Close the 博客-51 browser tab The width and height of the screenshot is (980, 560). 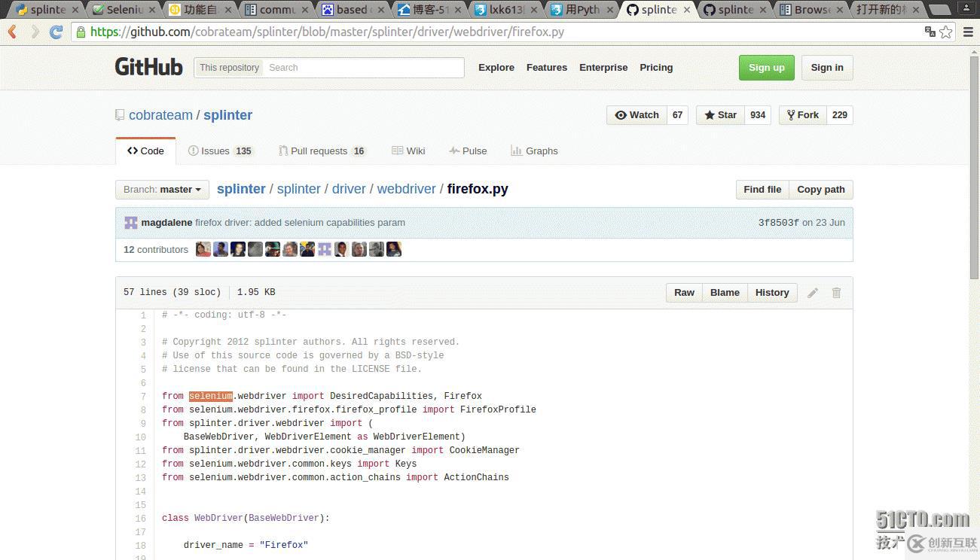(x=459, y=10)
